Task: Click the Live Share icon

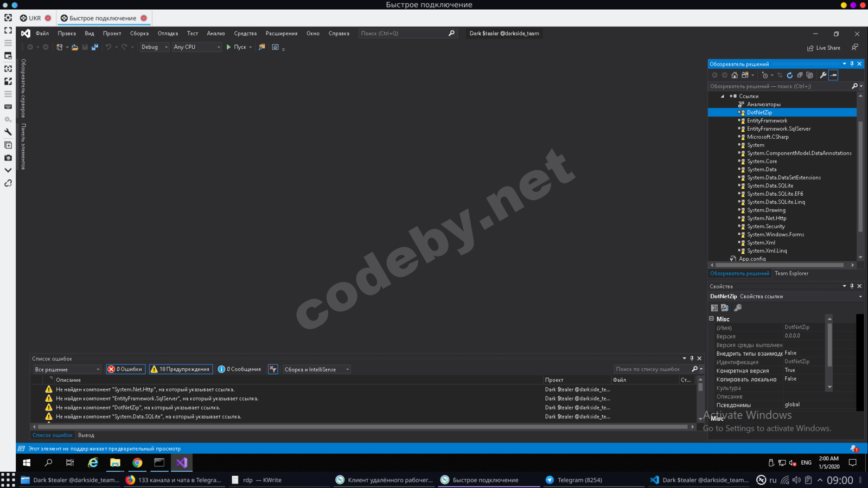Action: click(824, 48)
